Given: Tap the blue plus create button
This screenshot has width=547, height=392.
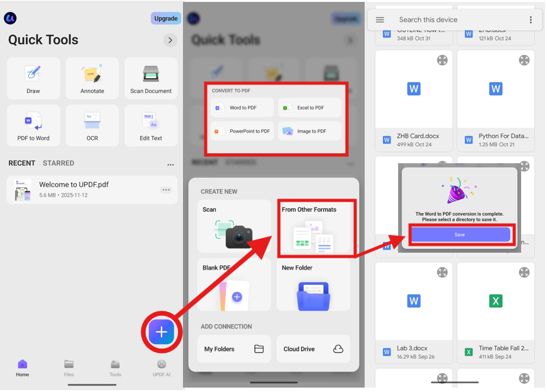Looking at the screenshot, I should pos(161,331).
